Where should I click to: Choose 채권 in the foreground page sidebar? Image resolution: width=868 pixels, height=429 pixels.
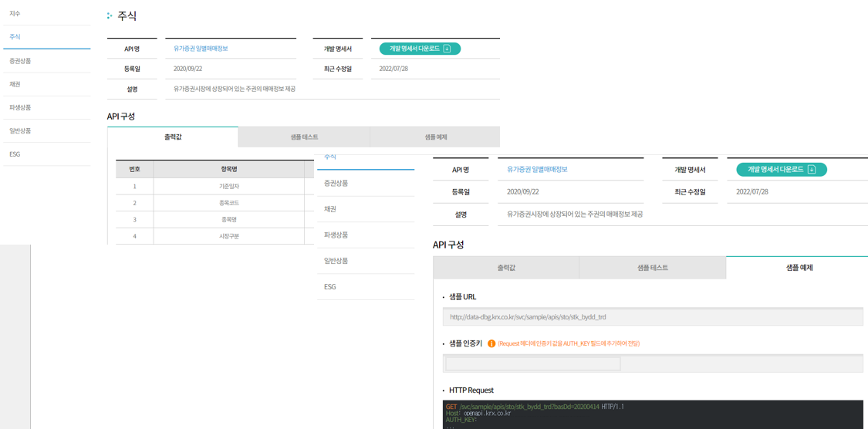(x=366, y=209)
